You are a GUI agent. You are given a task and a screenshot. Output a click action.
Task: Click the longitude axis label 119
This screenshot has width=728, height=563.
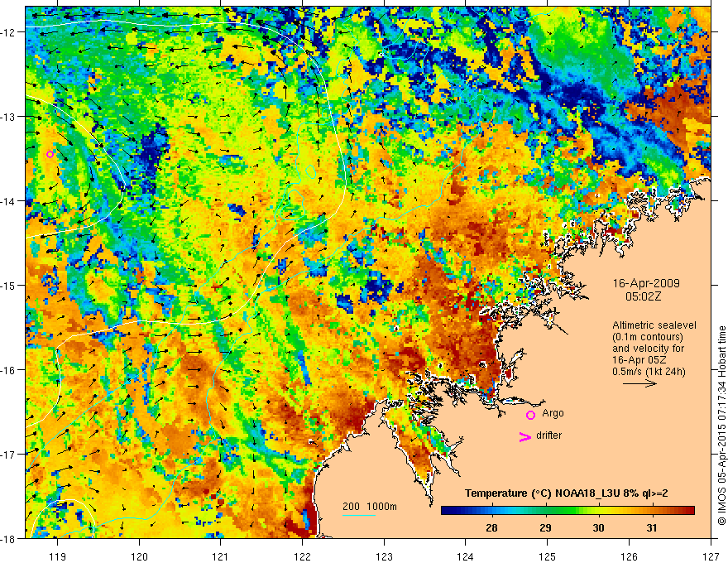pos(57,556)
